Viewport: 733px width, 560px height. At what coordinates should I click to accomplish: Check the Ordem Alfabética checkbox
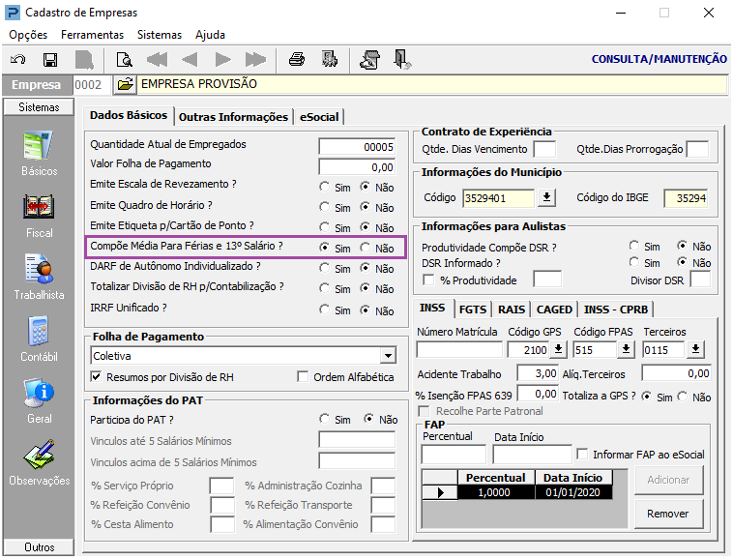(x=303, y=377)
